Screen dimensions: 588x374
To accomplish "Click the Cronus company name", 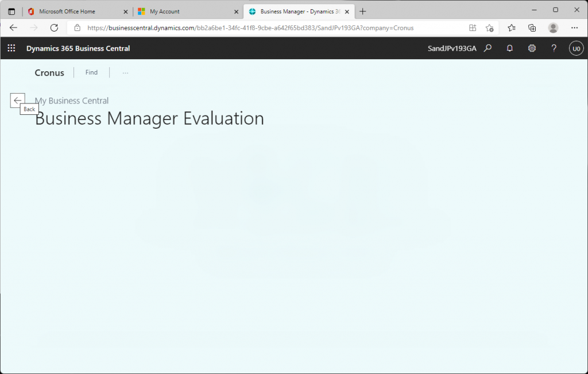I will coord(49,73).
